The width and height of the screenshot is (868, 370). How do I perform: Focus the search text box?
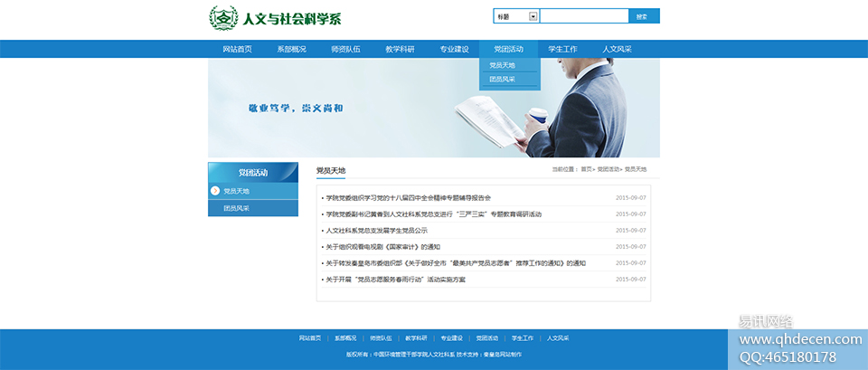pyautogui.click(x=584, y=16)
